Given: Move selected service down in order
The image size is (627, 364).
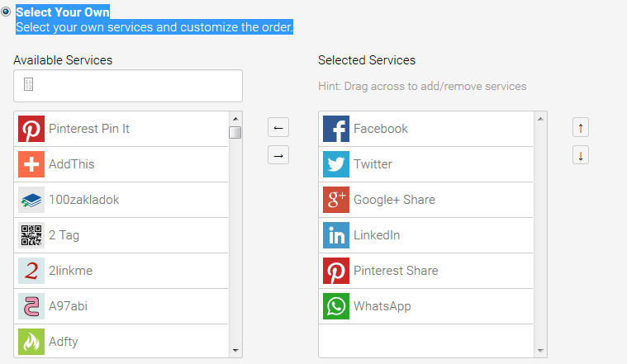Looking at the screenshot, I should pos(581,154).
